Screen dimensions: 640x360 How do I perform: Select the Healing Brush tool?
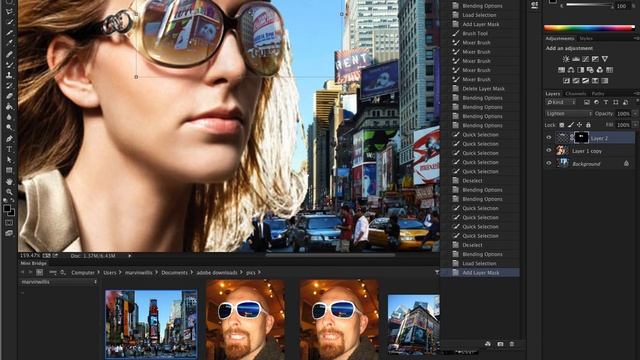(9, 54)
